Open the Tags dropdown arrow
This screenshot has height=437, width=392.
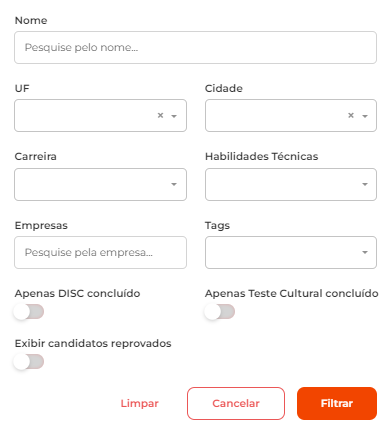point(365,252)
